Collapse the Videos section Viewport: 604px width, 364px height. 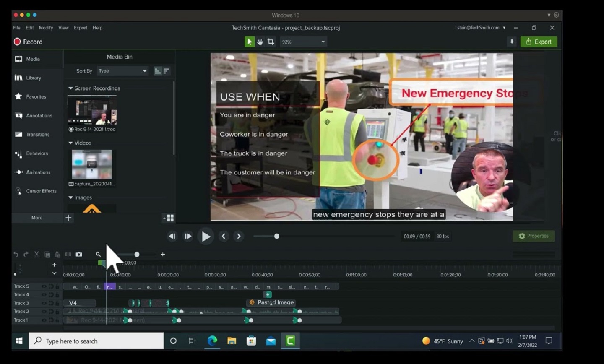[x=70, y=143]
